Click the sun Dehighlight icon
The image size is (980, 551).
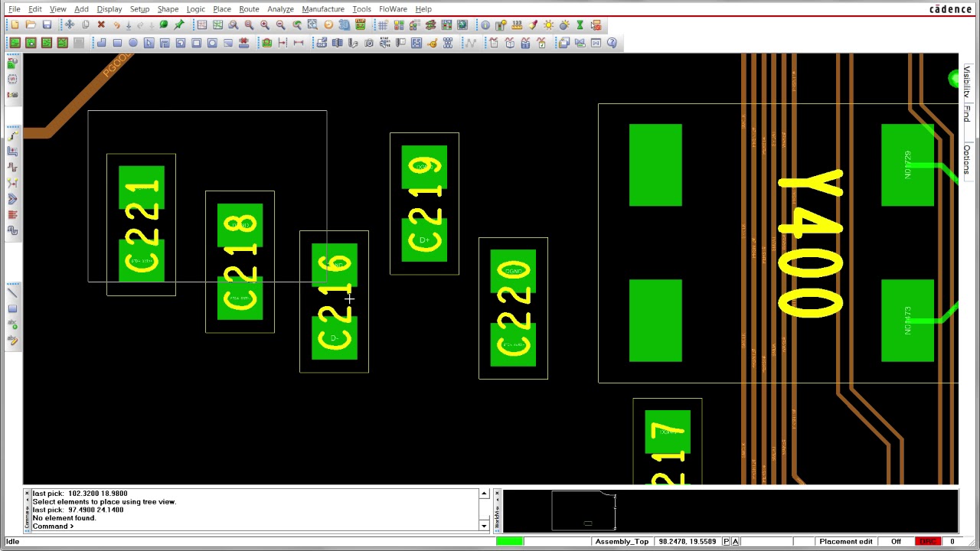pos(549,25)
